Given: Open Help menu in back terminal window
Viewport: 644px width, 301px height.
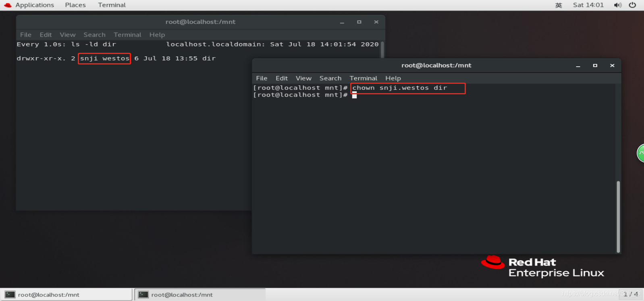Looking at the screenshot, I should tap(157, 35).
